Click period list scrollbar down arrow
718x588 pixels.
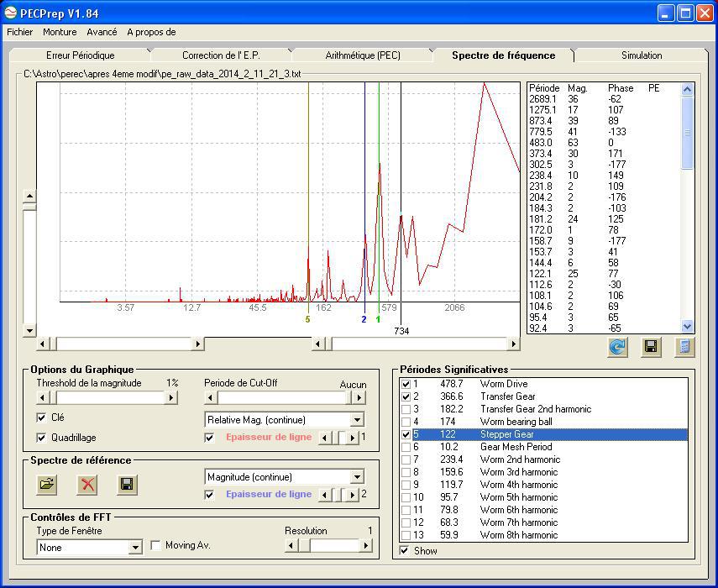[x=687, y=327]
